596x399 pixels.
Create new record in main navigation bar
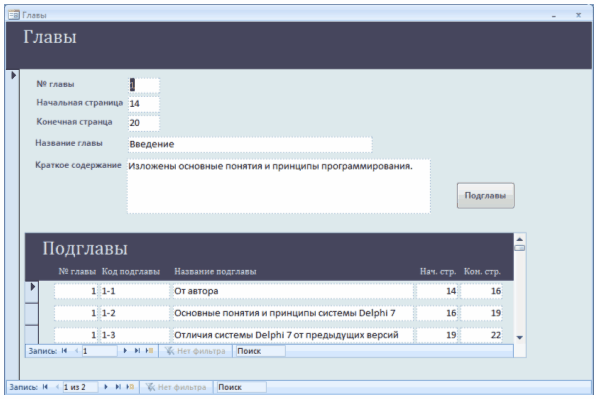[x=130, y=387]
